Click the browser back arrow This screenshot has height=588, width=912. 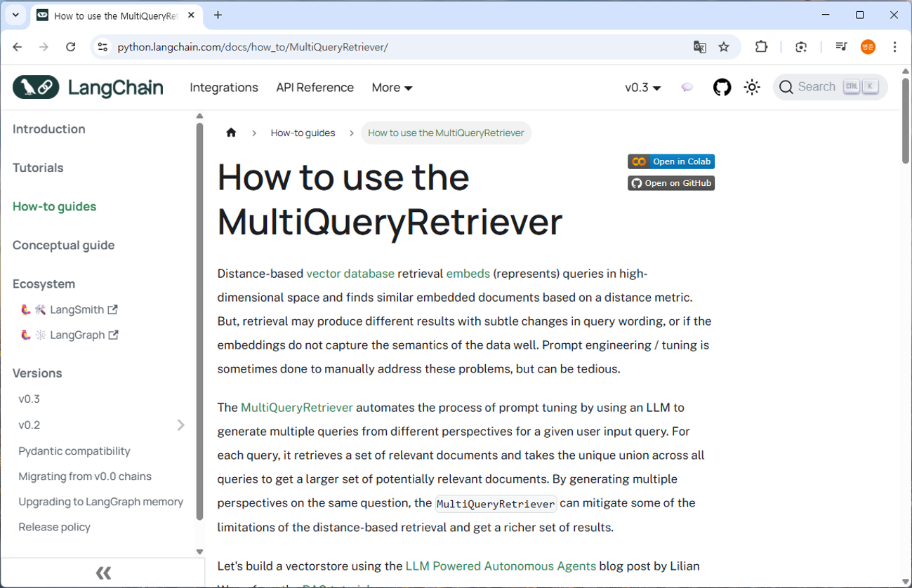point(18,47)
